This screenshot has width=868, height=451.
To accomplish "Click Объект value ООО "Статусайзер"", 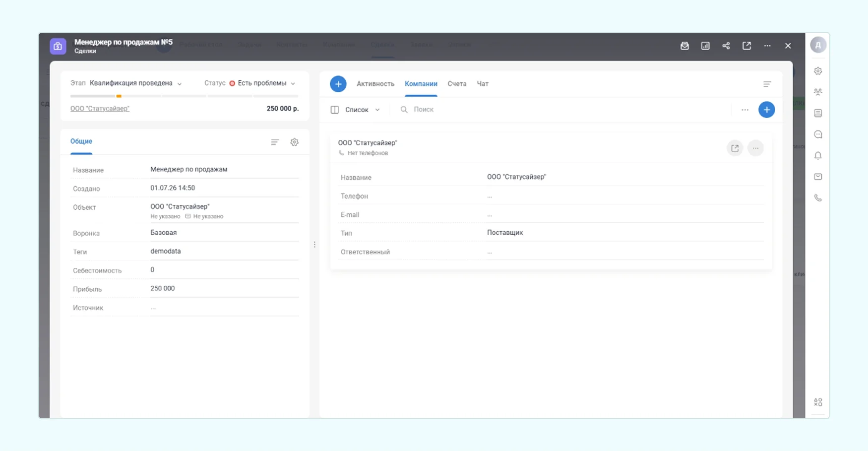I will pyautogui.click(x=180, y=206).
